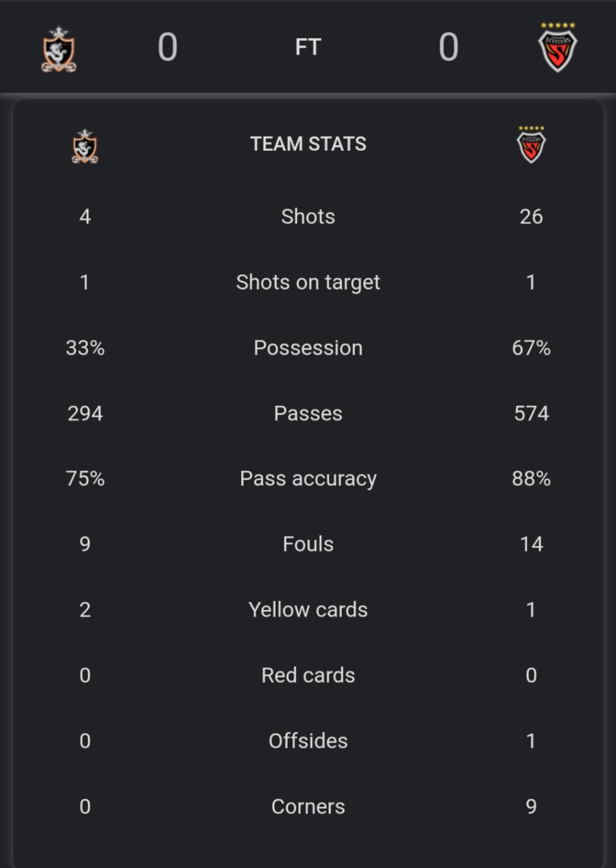Select the Shots stat row label

(308, 216)
